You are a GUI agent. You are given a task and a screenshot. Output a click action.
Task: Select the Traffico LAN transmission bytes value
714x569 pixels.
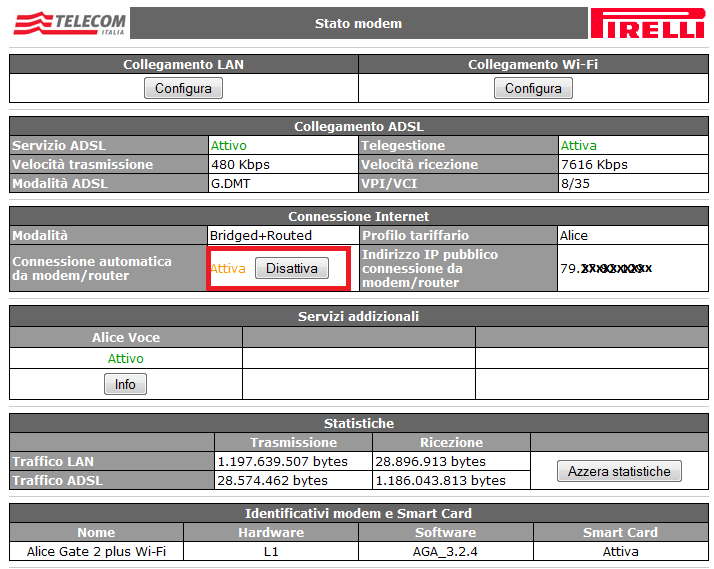(x=282, y=462)
